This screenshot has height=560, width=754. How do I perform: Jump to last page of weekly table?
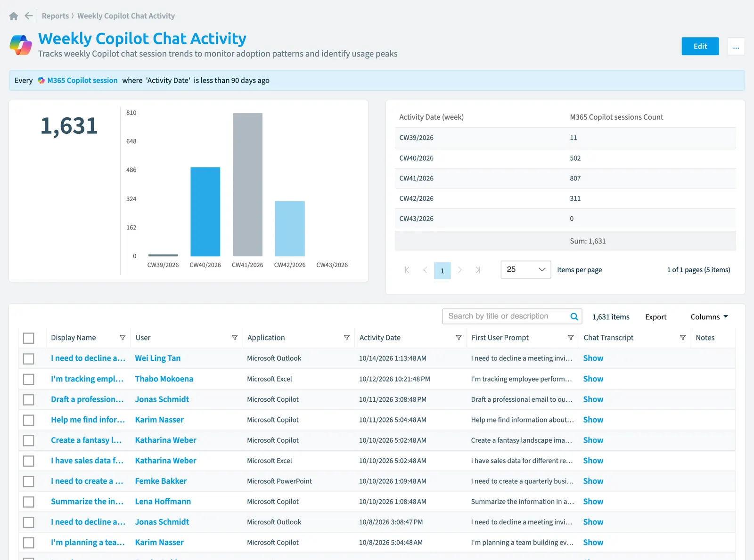click(x=478, y=270)
